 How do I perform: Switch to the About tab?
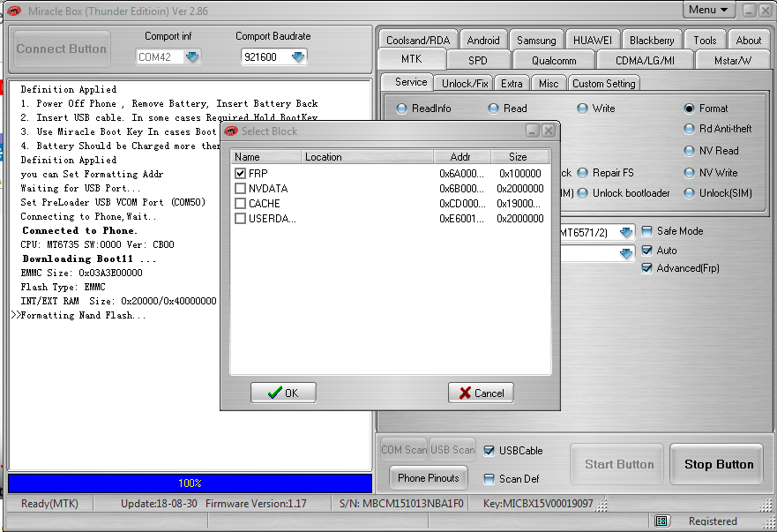click(748, 41)
